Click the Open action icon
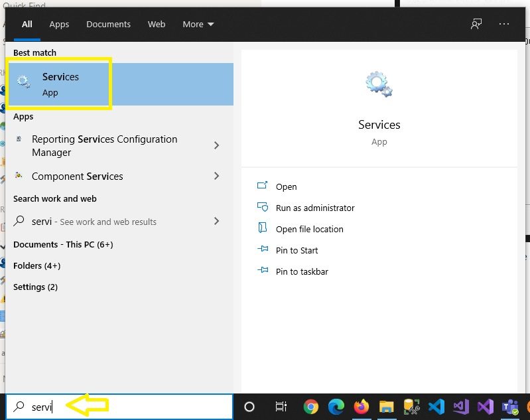 click(262, 185)
